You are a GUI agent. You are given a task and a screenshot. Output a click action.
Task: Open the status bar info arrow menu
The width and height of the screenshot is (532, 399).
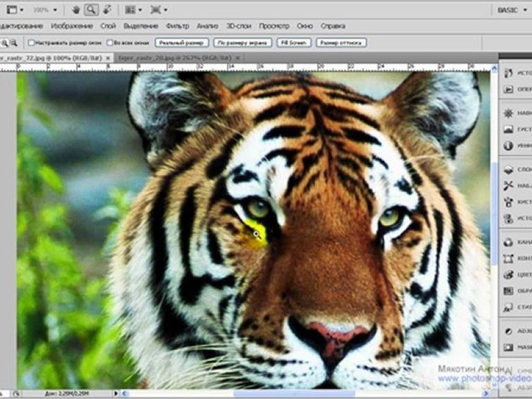116,393
